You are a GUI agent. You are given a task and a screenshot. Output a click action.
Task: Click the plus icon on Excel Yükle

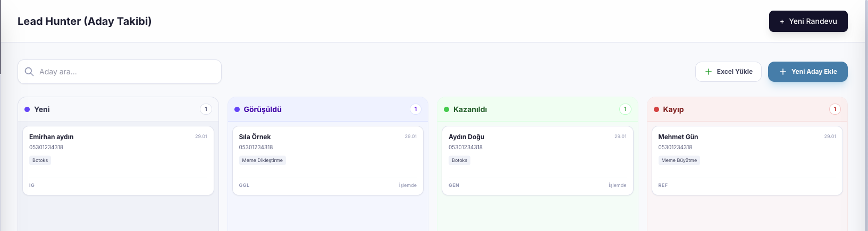(x=708, y=72)
